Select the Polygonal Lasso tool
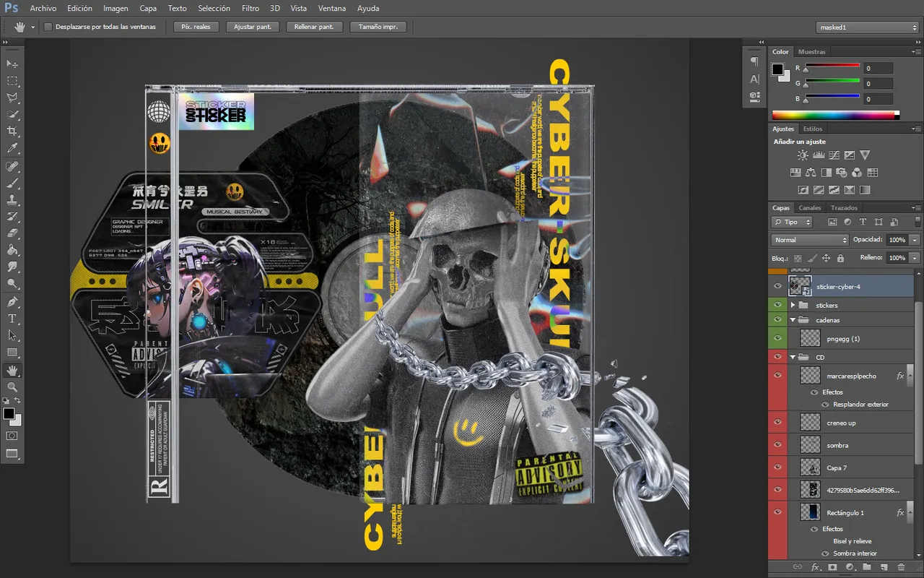The height and width of the screenshot is (578, 924). click(x=12, y=98)
